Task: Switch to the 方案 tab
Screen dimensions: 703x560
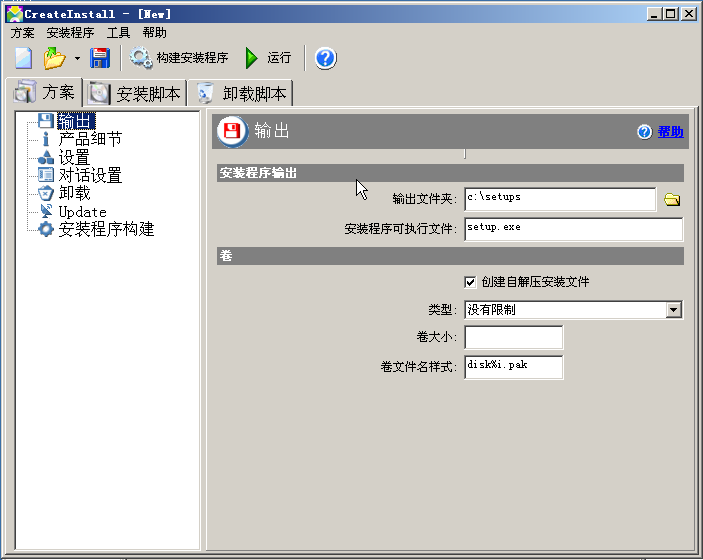Action: [44, 92]
